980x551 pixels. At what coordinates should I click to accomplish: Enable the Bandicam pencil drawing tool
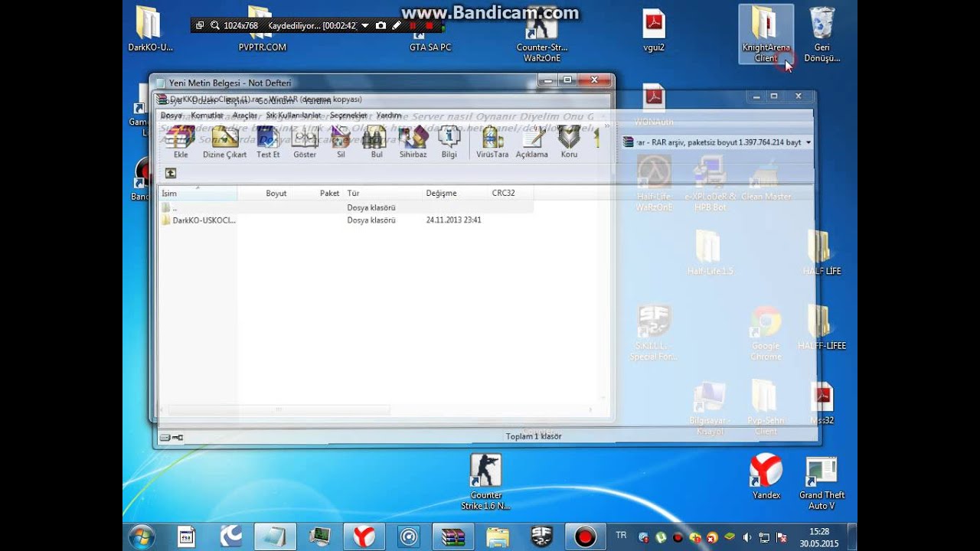coord(397,26)
